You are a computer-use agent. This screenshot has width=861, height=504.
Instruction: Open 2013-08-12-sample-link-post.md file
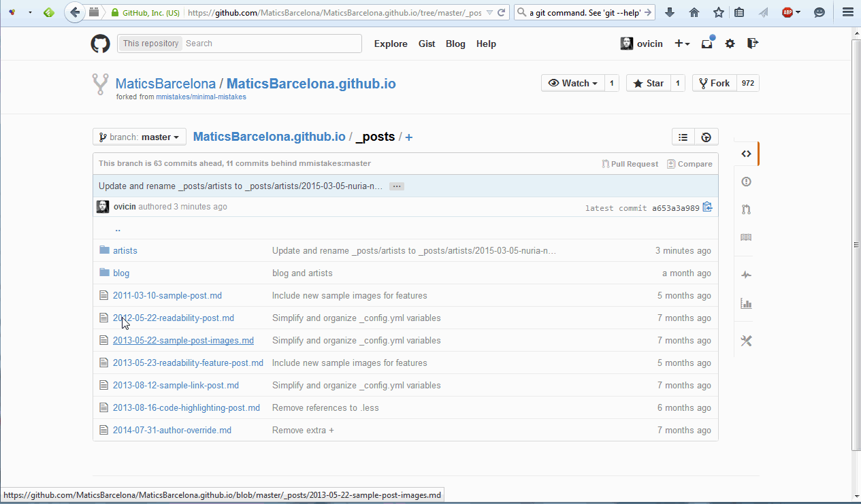[x=176, y=386]
